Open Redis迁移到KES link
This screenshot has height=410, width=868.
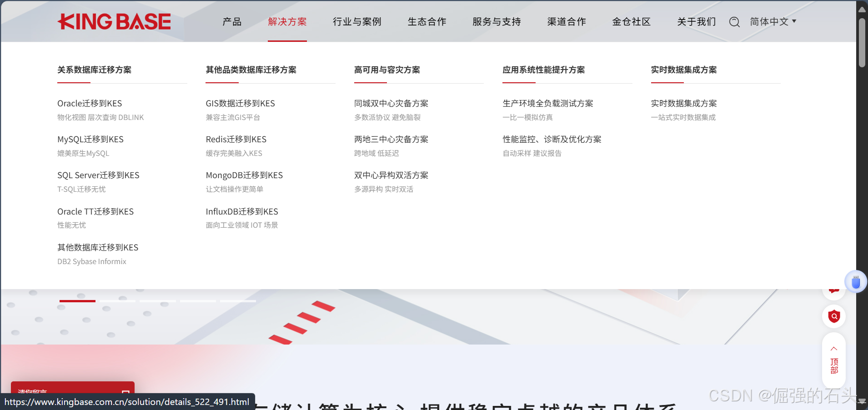tap(236, 139)
